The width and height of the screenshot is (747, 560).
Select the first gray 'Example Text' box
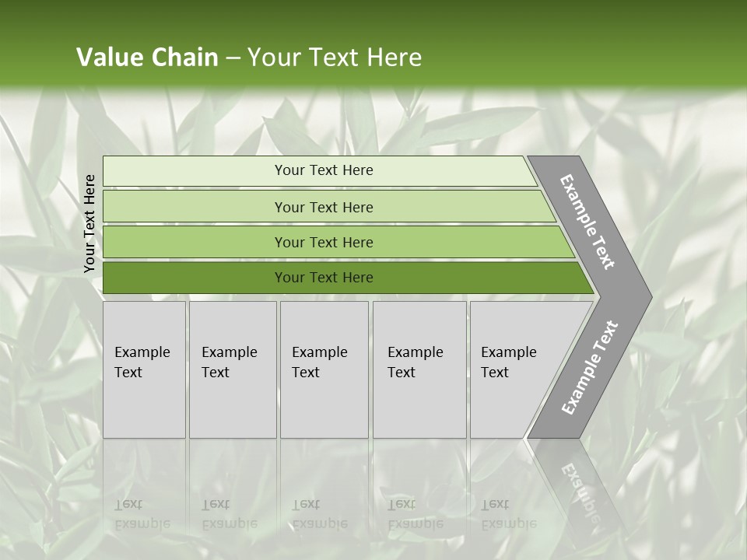144,369
